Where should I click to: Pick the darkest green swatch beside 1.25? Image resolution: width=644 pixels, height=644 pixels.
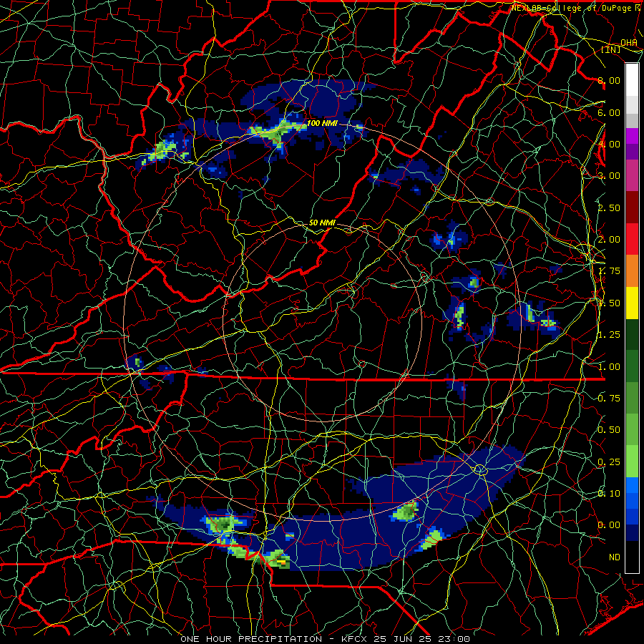[x=632, y=334]
